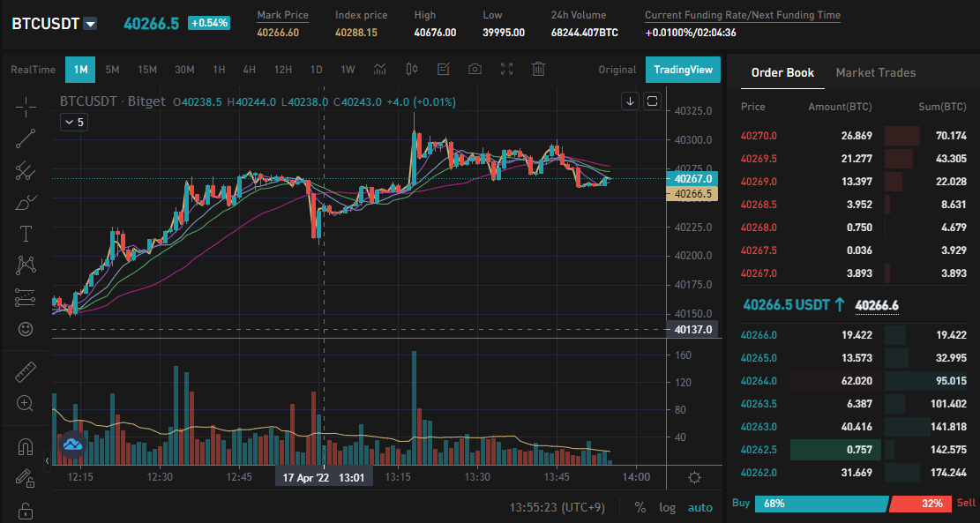Select the 1D timeframe
Screen dimensions: 980x523
click(317, 70)
